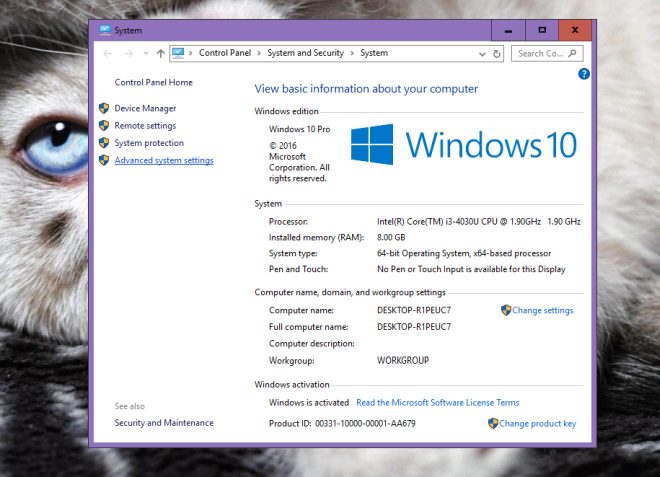Open Help with the question mark icon
Viewport: 660px width, 477px height.
pyautogui.click(x=584, y=74)
